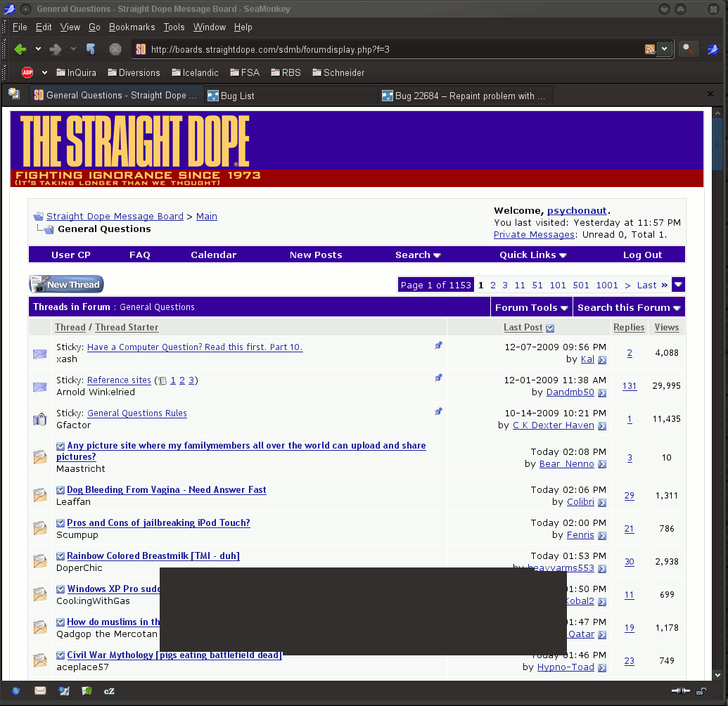Expand the Forum Tools dropdown

[531, 307]
